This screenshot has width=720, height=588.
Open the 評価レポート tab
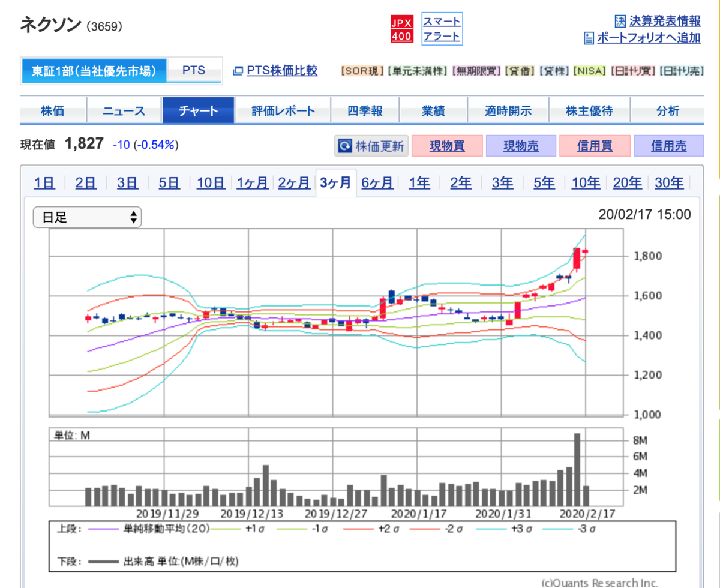283,111
